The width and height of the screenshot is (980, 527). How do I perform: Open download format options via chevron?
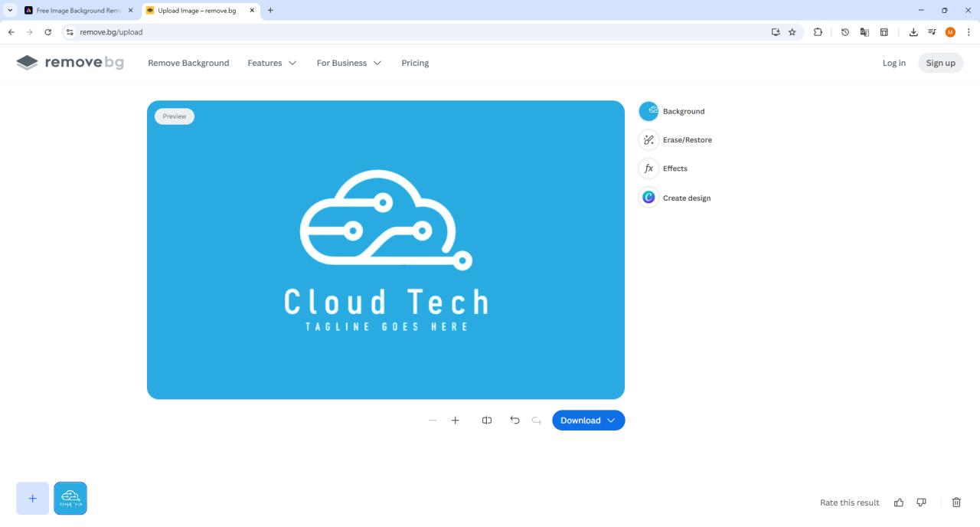(x=611, y=420)
